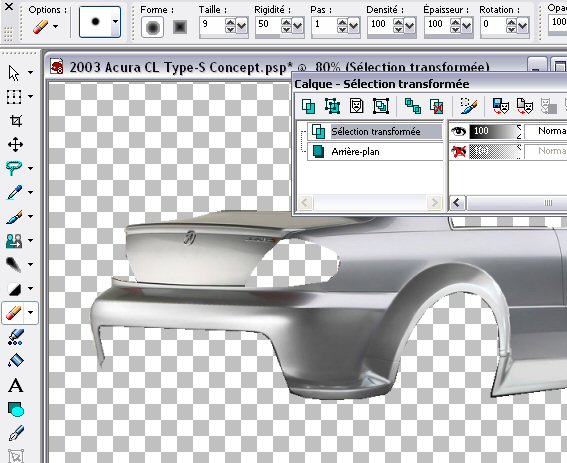Select the Clone brush tool
Screen dimensions: 567x463
(14, 241)
